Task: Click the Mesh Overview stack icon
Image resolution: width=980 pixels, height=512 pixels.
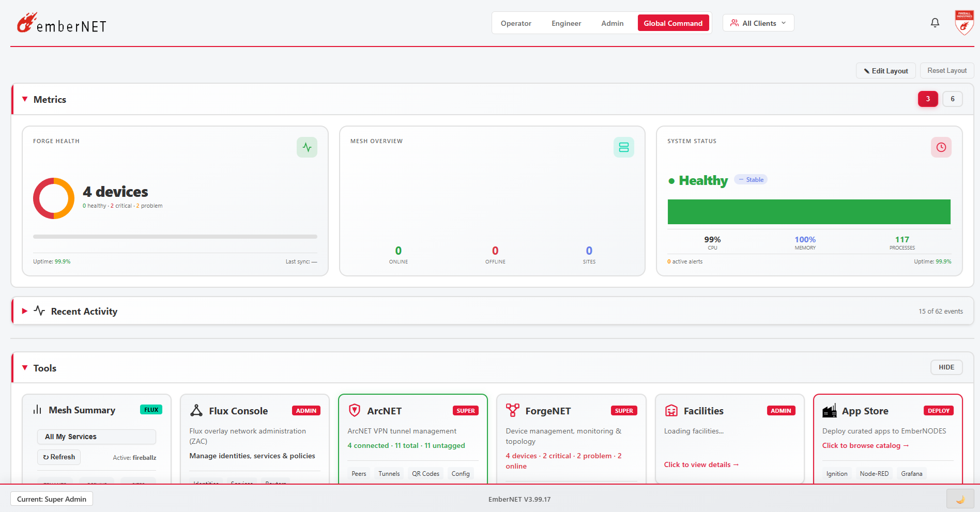Action: tap(623, 147)
